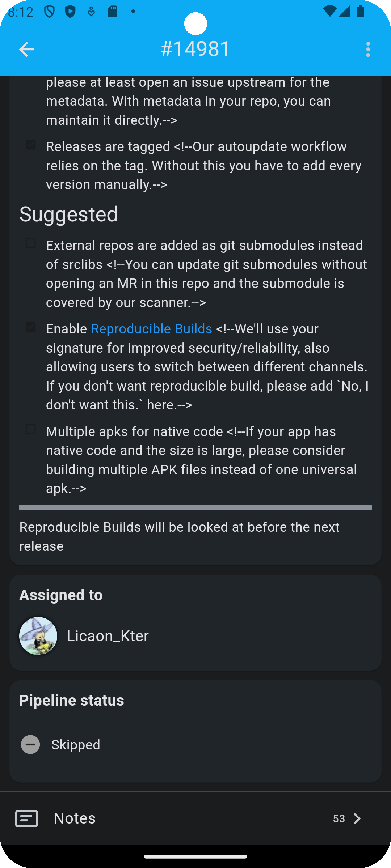Tap the Skipped pipeline status label
The width and height of the screenshot is (391, 868).
[76, 745]
